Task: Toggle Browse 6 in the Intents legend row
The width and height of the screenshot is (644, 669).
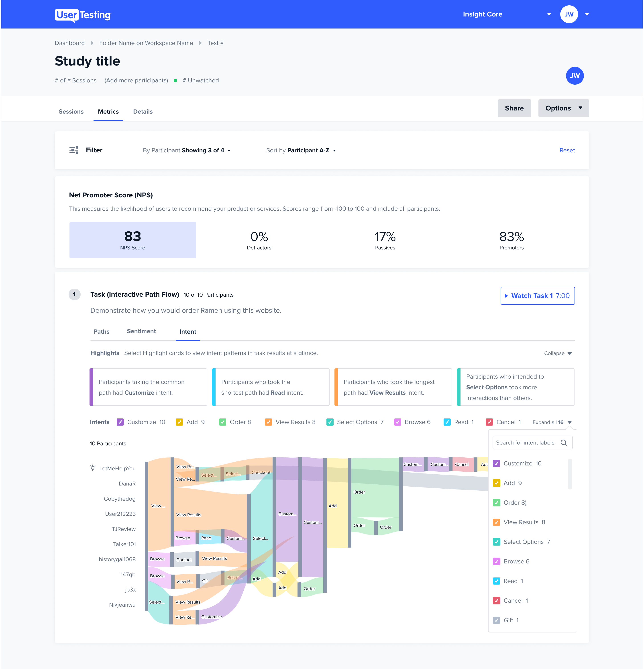Action: coord(397,422)
